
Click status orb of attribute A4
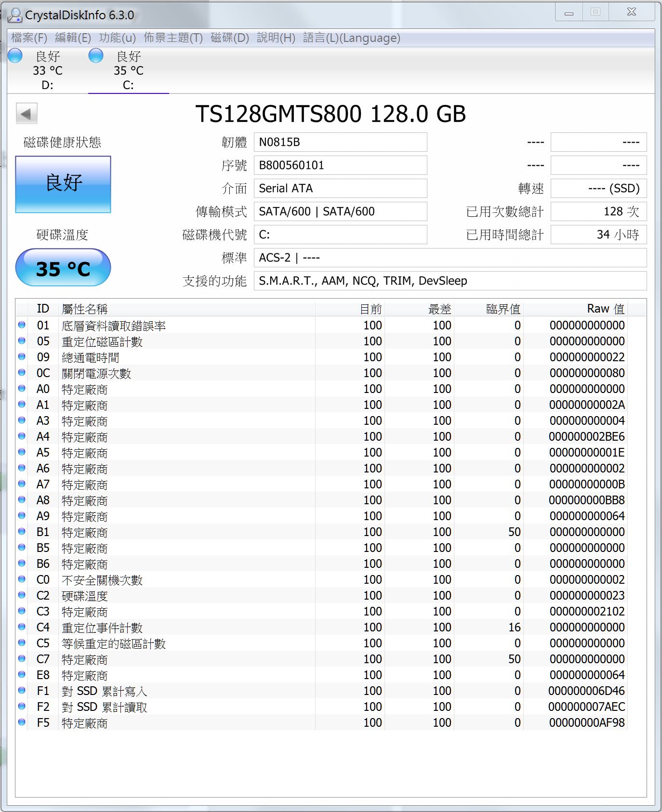pyautogui.click(x=22, y=436)
